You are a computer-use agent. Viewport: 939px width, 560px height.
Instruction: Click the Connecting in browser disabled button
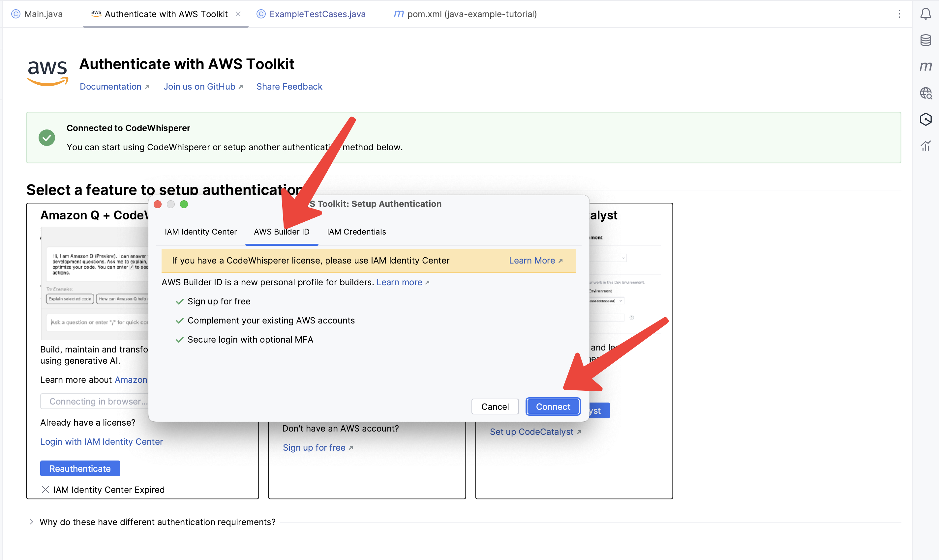pyautogui.click(x=94, y=402)
